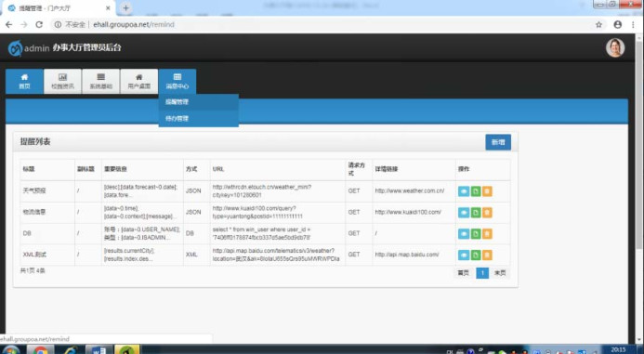Screen dimensions: 644x354
Task: Click the green edit icon in the XML row
Action: (x=476, y=255)
